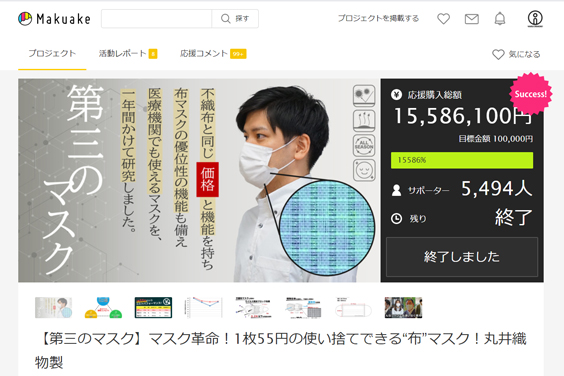Click the project title 【第三のマスク】マスク革命
The image size is (564, 376).
point(281,350)
